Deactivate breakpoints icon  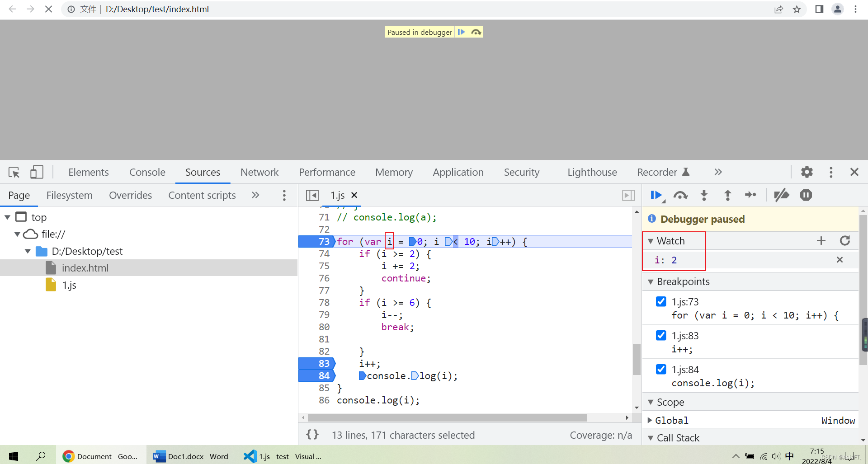coord(782,195)
